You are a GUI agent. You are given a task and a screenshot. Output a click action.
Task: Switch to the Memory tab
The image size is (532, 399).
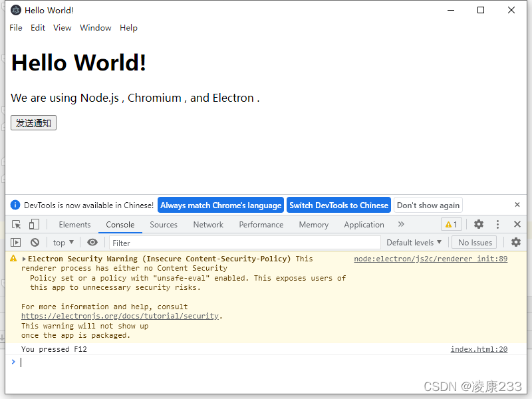point(314,225)
